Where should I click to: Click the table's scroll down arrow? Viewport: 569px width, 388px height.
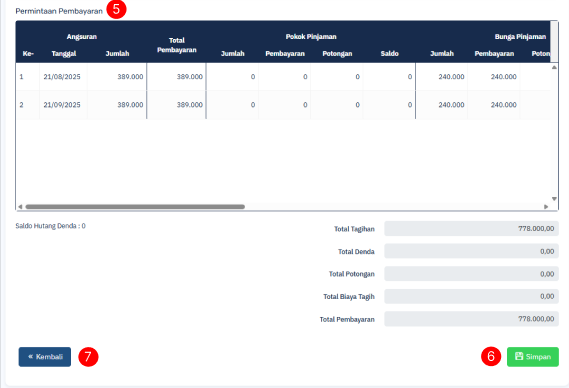(554, 199)
